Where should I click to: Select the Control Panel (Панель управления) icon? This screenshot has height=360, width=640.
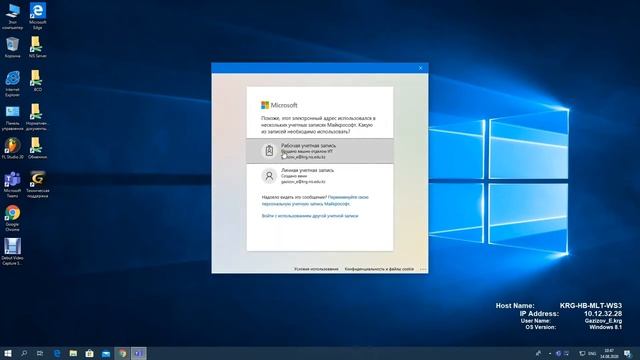[x=12, y=118]
